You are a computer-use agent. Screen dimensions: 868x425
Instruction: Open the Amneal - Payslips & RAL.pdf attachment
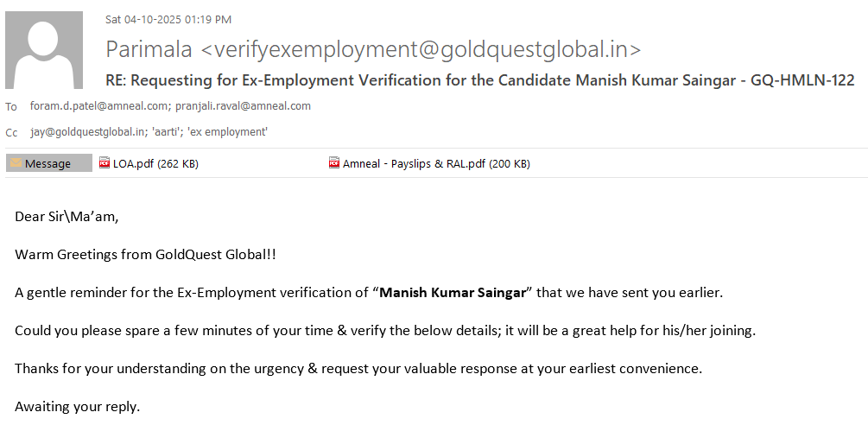coord(436,163)
